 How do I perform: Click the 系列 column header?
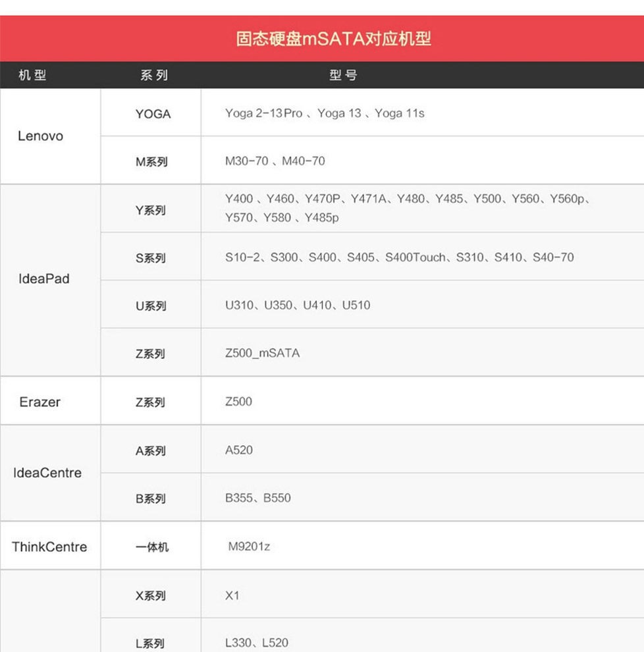(x=154, y=75)
